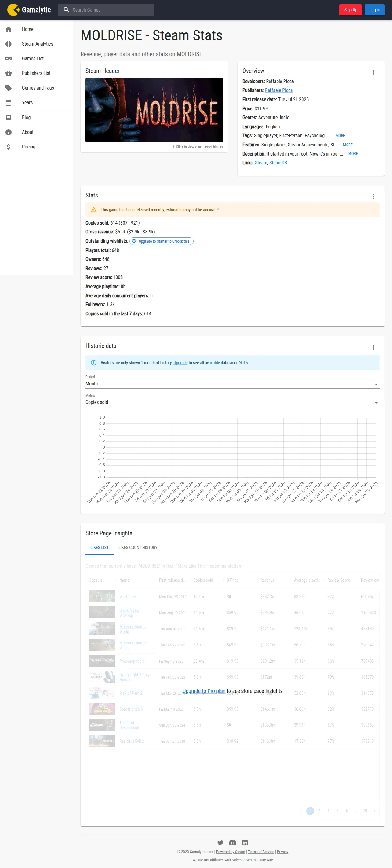This screenshot has height=868, width=392.
Task: Open the Terms of Service footer link
Action: pyautogui.click(x=261, y=852)
